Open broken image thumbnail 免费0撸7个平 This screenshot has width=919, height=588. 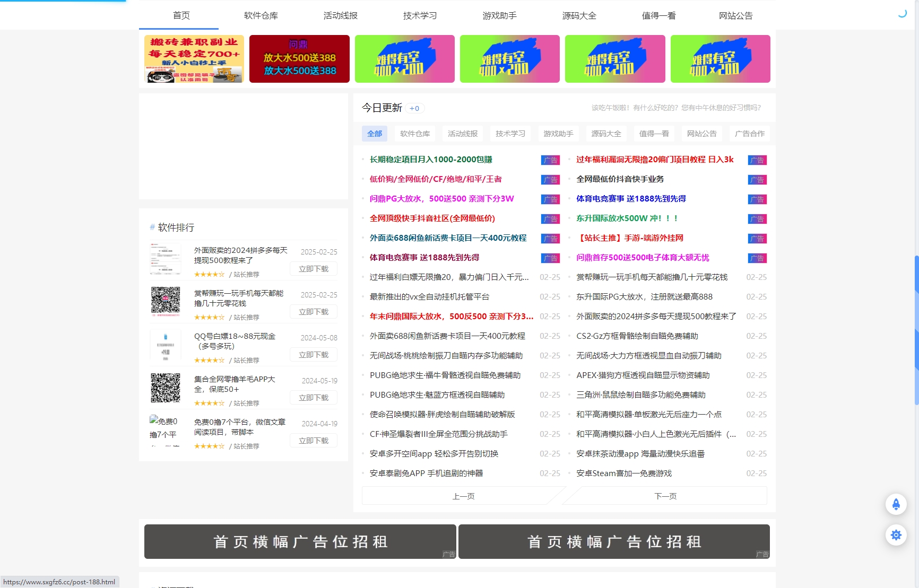[166, 431]
